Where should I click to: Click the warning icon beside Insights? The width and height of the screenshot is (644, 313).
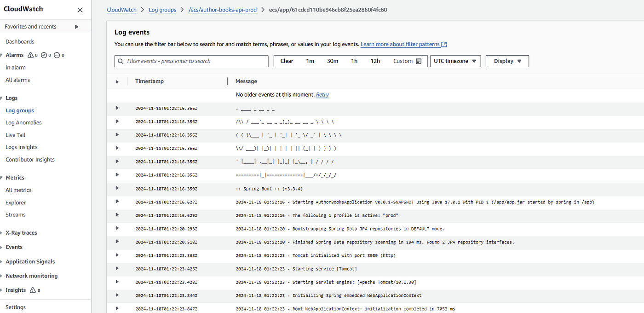pyautogui.click(x=33, y=290)
